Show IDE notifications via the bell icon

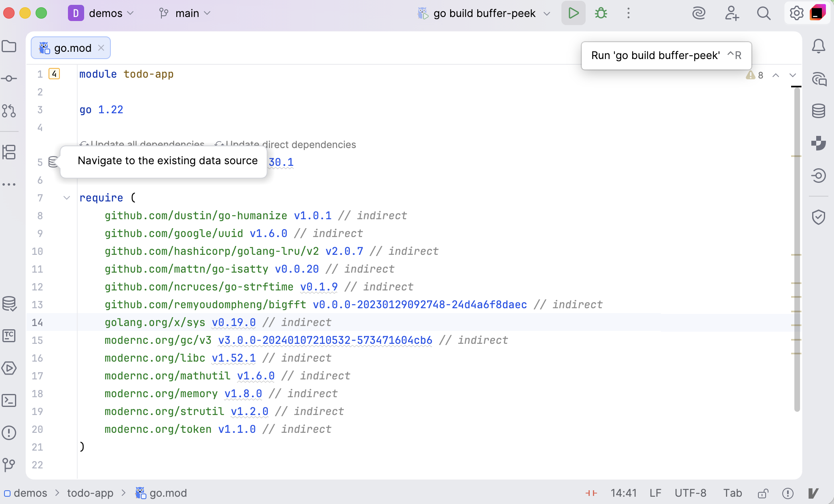tap(818, 46)
